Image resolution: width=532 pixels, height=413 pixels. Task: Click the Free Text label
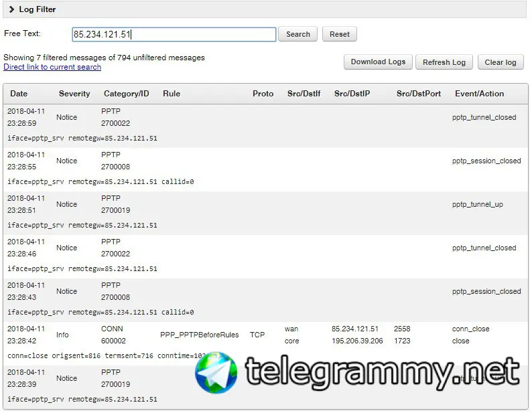pos(22,33)
